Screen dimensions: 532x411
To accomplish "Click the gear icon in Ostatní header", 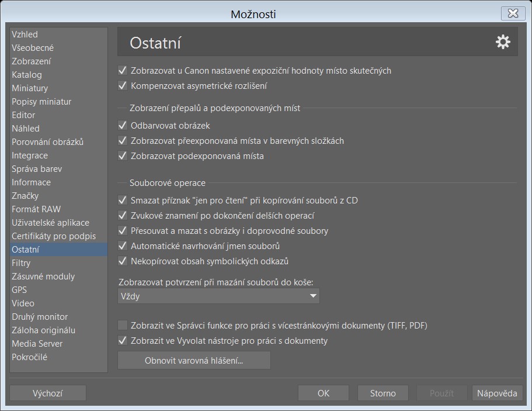I will click(502, 42).
